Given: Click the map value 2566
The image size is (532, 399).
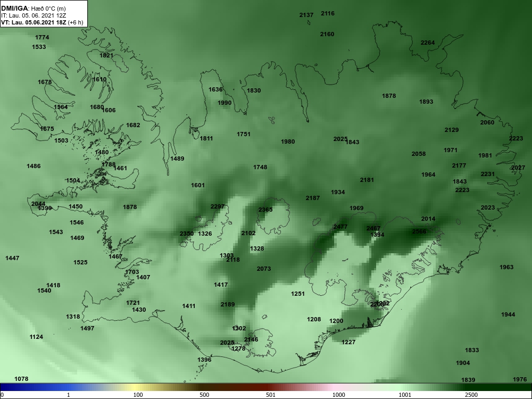Looking at the screenshot, I should 419,231.
